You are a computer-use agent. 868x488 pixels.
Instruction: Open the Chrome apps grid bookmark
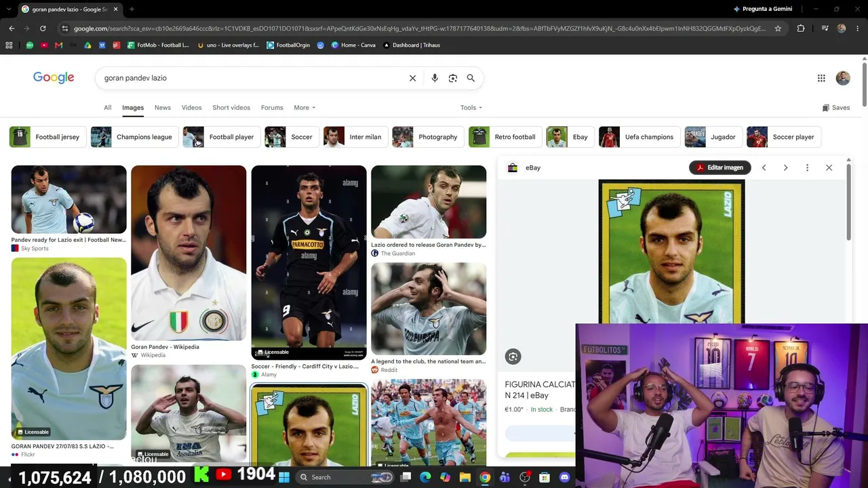[x=9, y=45]
